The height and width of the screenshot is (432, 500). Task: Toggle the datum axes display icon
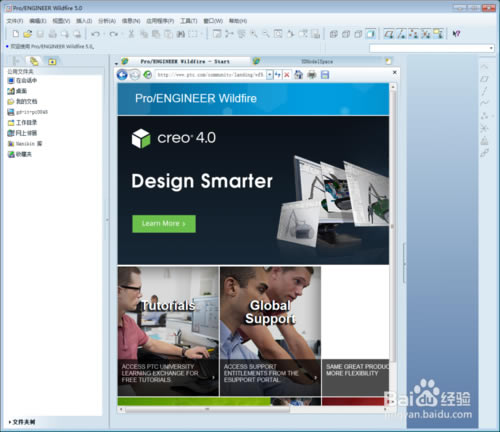click(401, 34)
